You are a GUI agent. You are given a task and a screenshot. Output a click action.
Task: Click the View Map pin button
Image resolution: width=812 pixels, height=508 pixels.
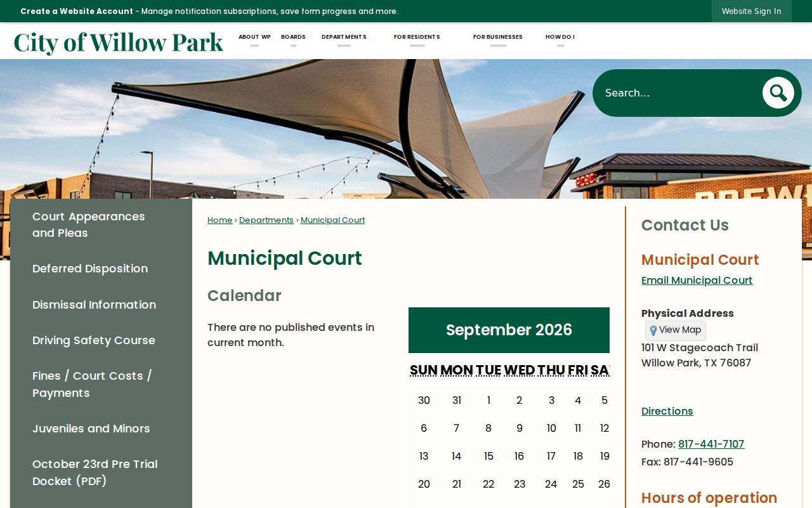tap(676, 330)
